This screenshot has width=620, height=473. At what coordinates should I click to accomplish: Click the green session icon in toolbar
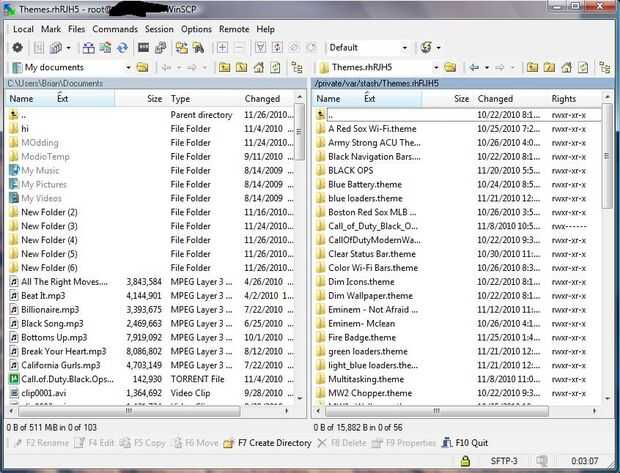426,48
